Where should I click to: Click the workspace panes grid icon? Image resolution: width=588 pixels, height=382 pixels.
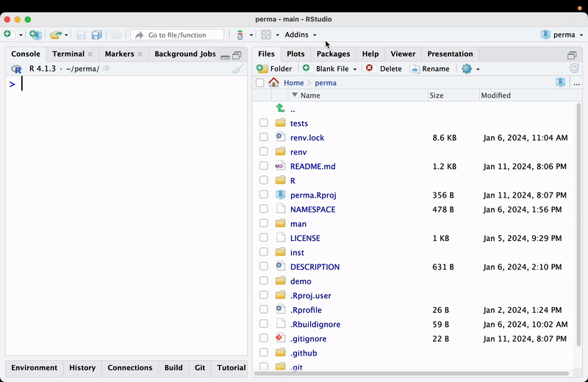266,35
